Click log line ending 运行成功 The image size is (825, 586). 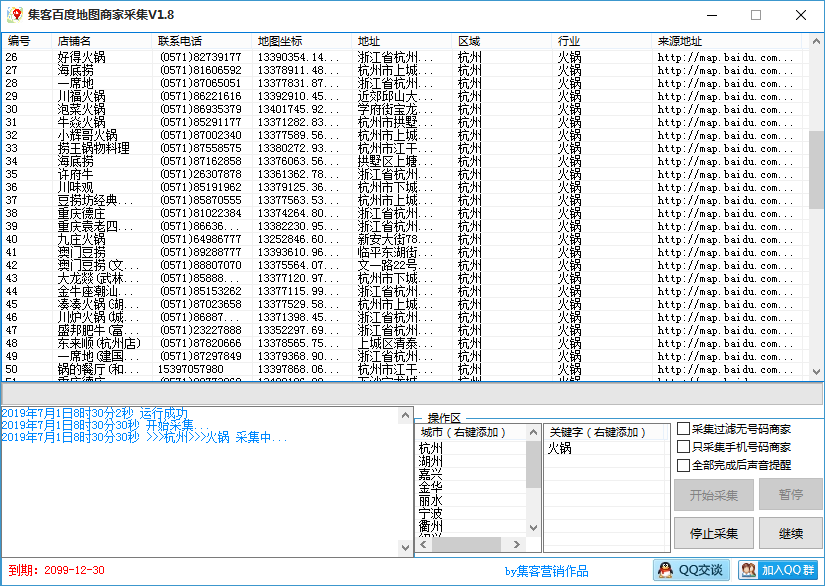(95, 413)
